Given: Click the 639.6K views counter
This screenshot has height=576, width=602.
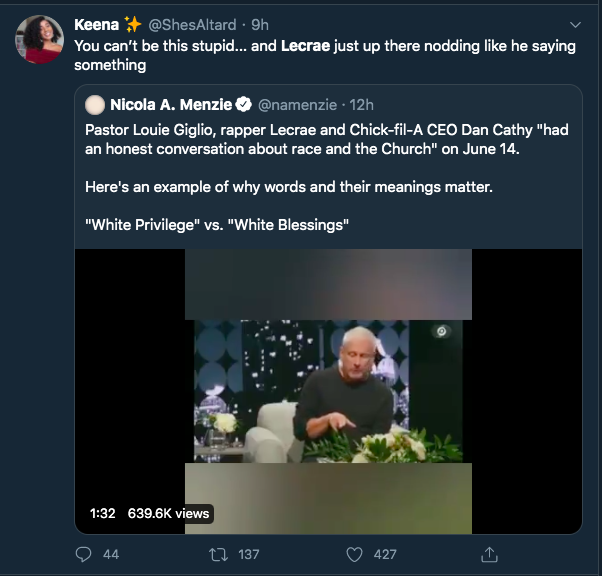Looking at the screenshot, I should [x=168, y=513].
